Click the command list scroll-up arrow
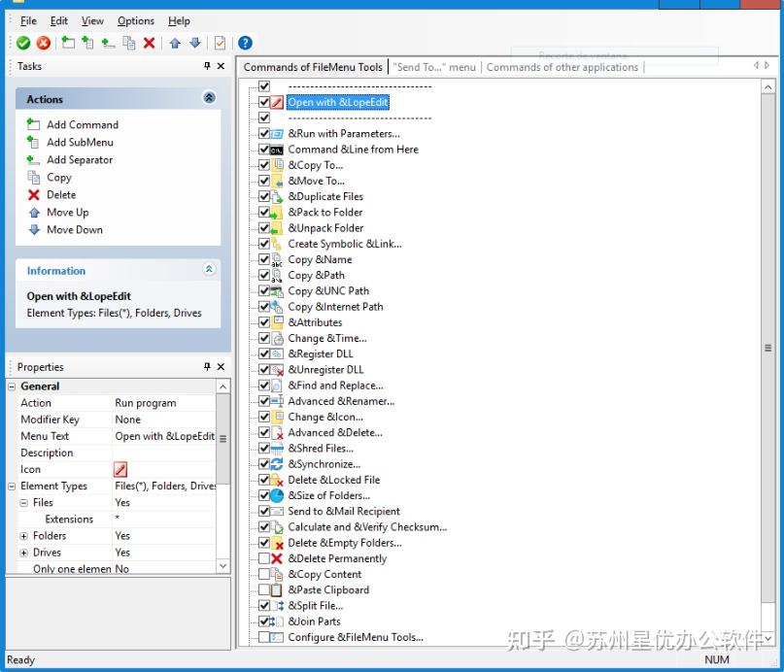 767,87
